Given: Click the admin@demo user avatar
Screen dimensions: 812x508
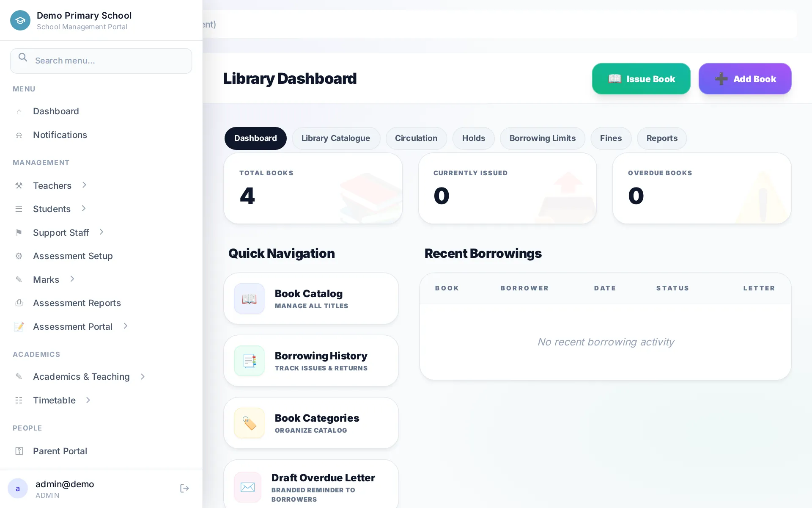Looking at the screenshot, I should click(x=18, y=489).
